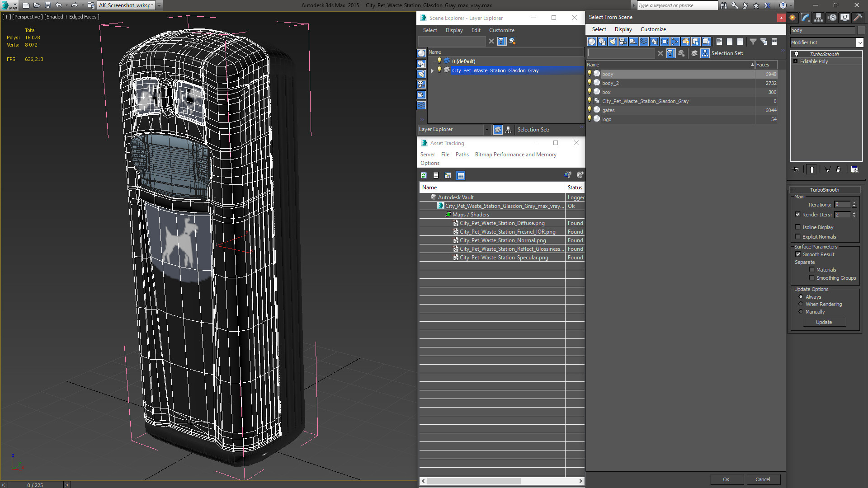Click the asset tracking server icon
The width and height of the screenshot is (868, 488).
[x=427, y=155]
